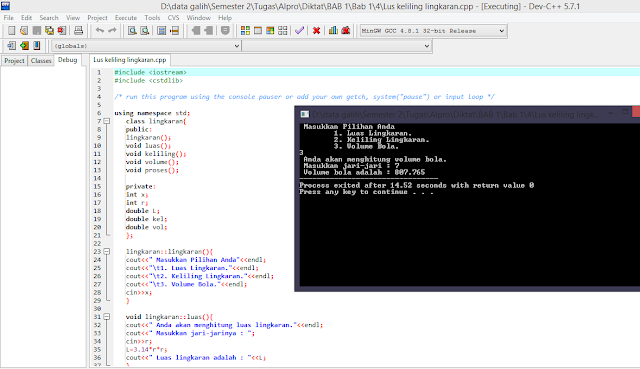Select the Lus keliling lingkaran.cpp editor tab

[x=130, y=60]
